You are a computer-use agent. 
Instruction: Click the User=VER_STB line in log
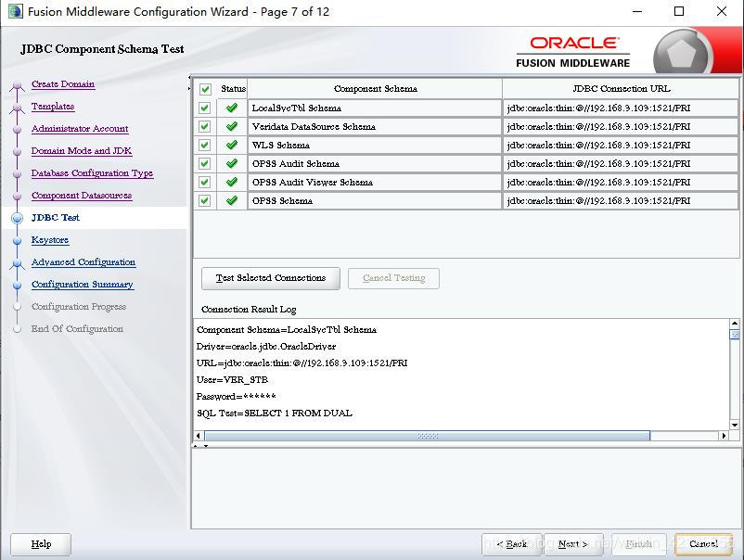(x=232, y=379)
